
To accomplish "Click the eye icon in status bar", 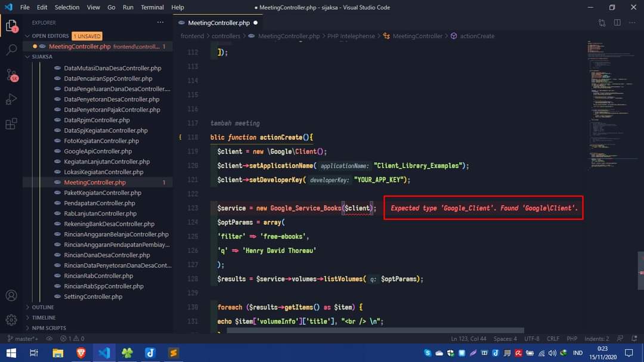I will click(x=49, y=339).
